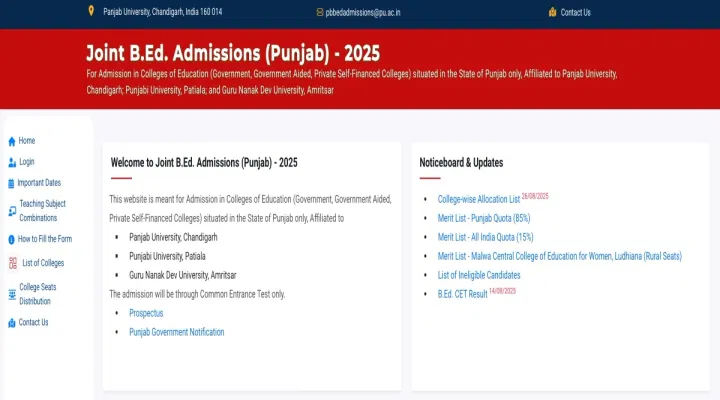Open Merit List for Malwa Central College
Image resolution: width=720 pixels, height=400 pixels.
(560, 256)
